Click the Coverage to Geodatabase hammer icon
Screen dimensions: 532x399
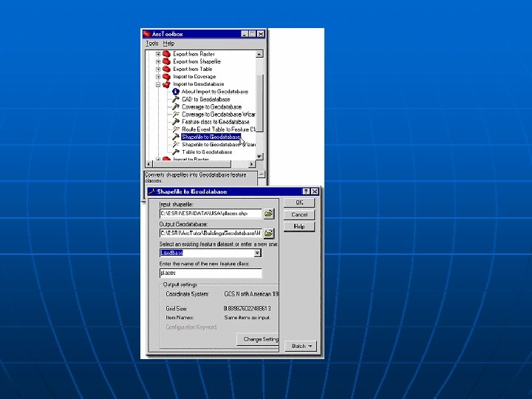click(176, 106)
